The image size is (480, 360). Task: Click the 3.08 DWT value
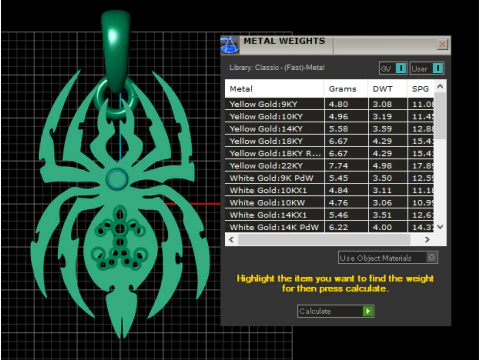coord(382,104)
